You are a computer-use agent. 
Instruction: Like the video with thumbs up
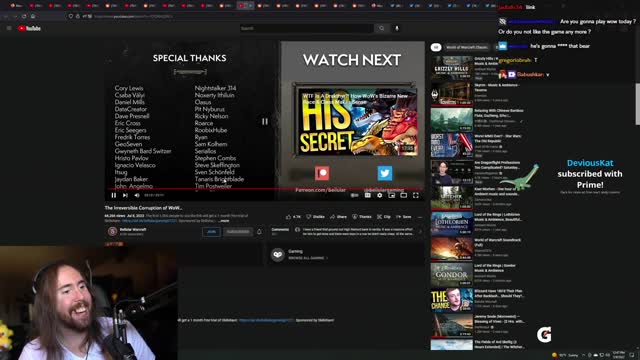[293, 217]
